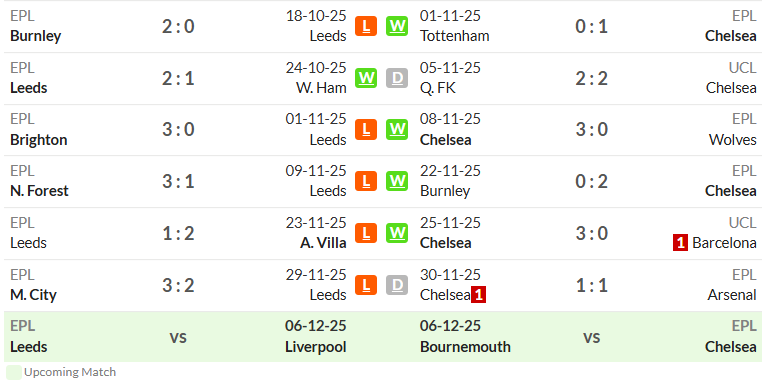The width and height of the screenshot is (762, 390).
Task: Click the L badge for M. City vs Leeds
Action: 365,285
